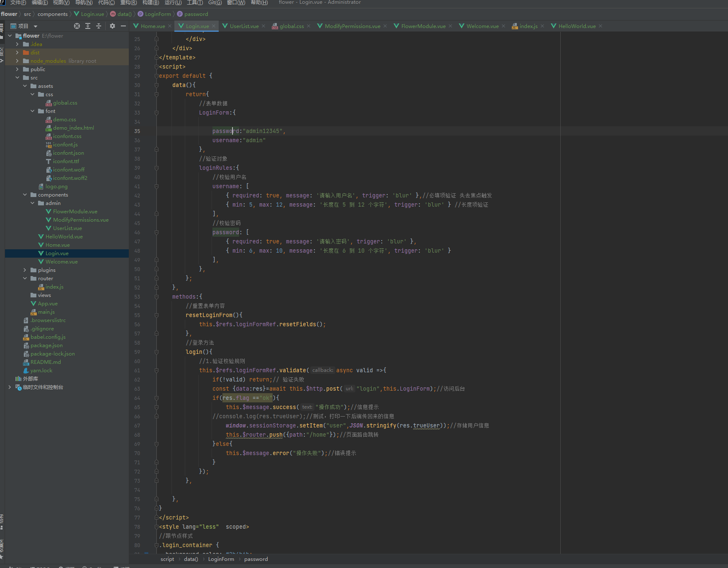Close the Welcome.vue tab
This screenshot has height=568, width=728.
pos(503,26)
